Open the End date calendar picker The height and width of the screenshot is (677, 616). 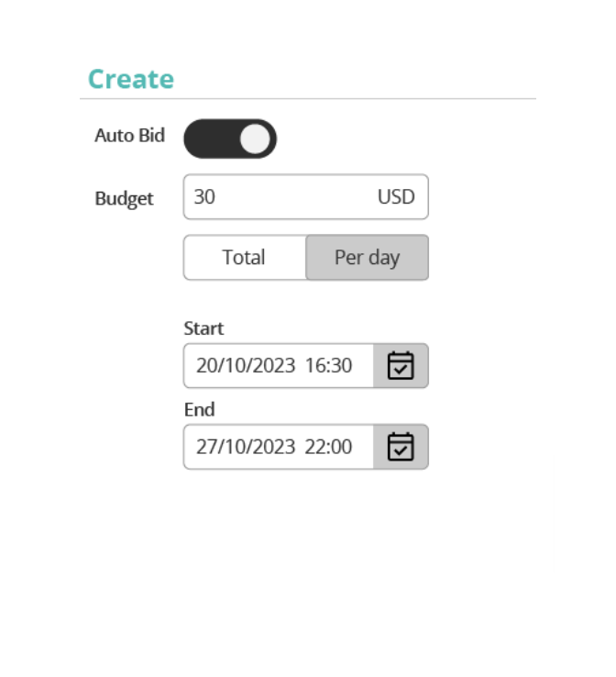tap(401, 447)
